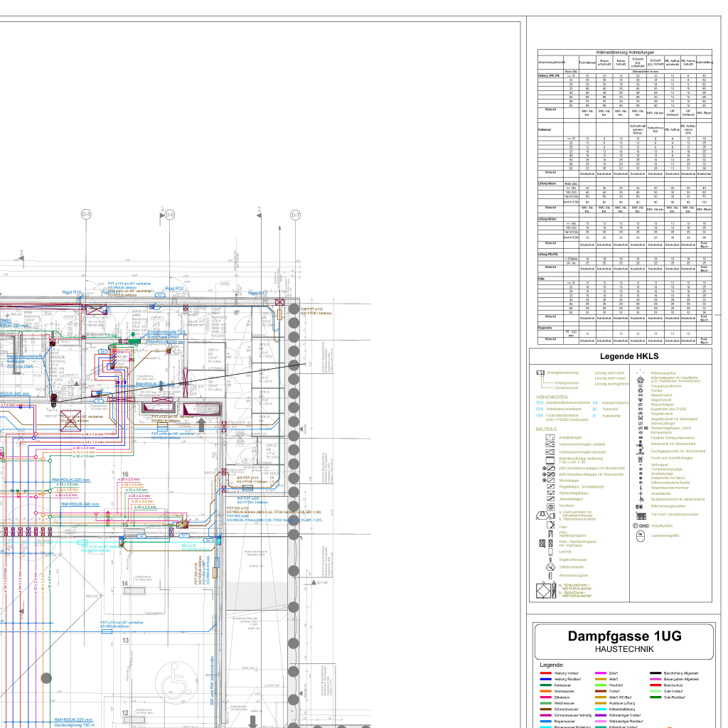The height and width of the screenshot is (728, 728).
Task: Select the room number '16' on the plan
Action: (125, 474)
